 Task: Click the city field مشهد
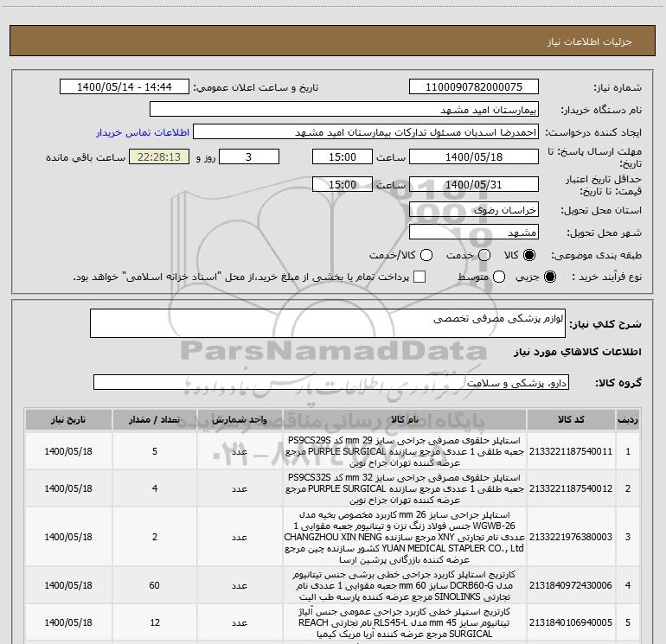coord(474,233)
